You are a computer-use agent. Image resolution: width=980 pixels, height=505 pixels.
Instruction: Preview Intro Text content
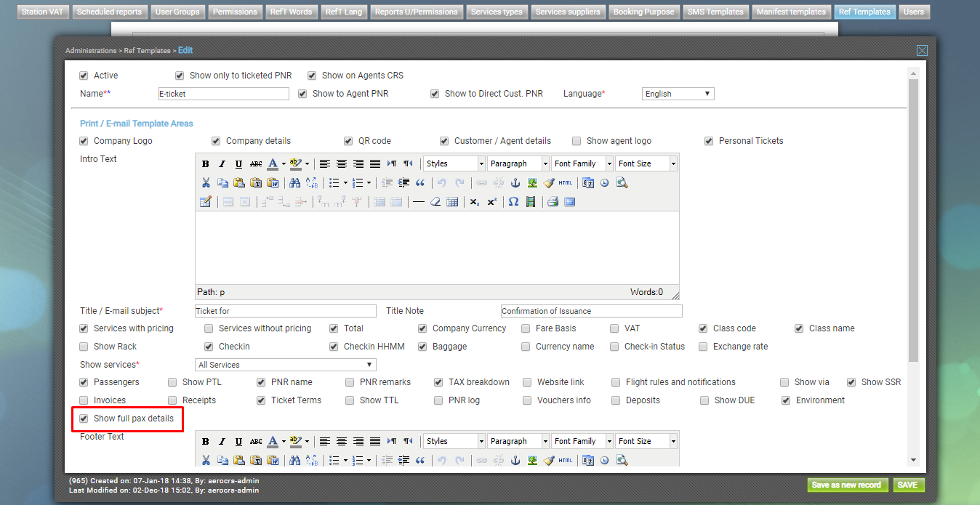pos(622,182)
